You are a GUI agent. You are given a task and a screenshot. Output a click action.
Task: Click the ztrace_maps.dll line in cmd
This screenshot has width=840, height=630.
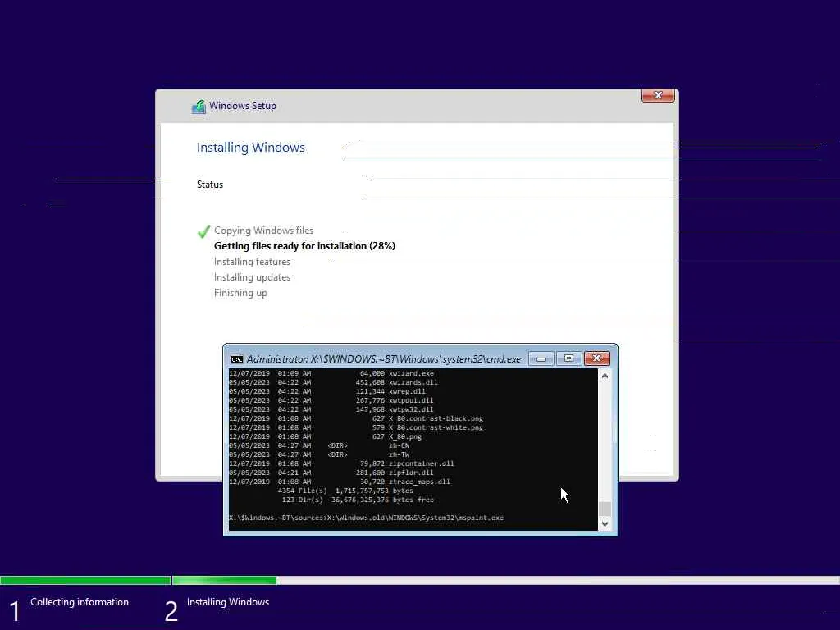pyautogui.click(x=339, y=482)
